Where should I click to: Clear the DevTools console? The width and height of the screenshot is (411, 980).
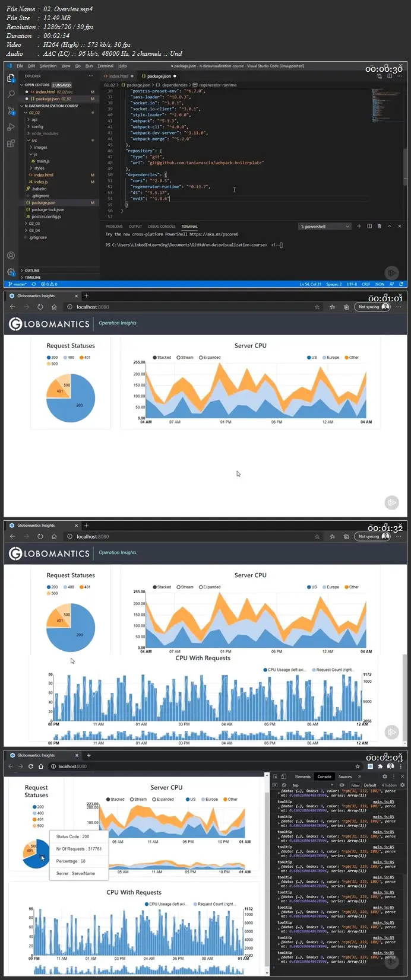coord(284,785)
